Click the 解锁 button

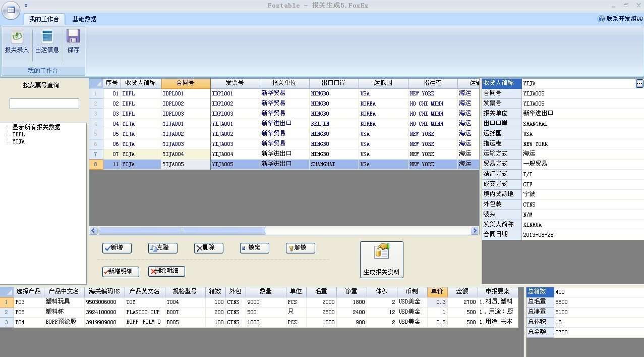[x=301, y=248]
